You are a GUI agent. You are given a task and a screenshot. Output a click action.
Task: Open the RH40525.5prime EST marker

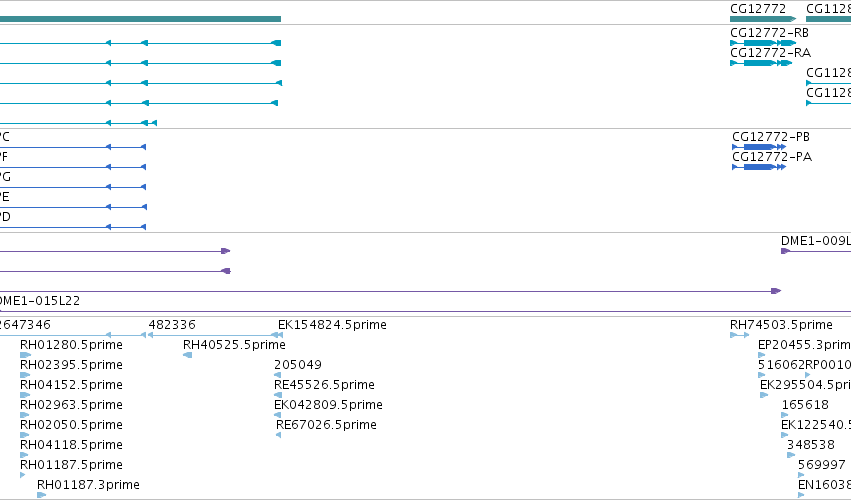pos(188,355)
